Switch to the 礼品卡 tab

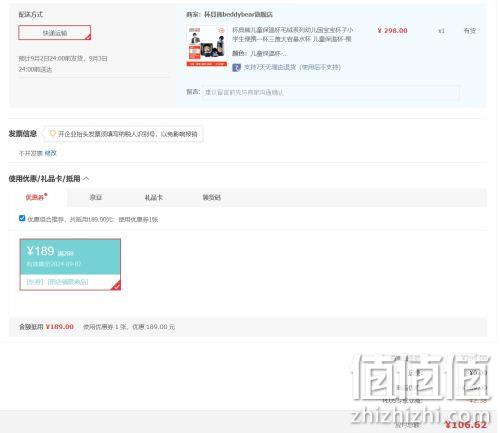pyautogui.click(x=153, y=197)
